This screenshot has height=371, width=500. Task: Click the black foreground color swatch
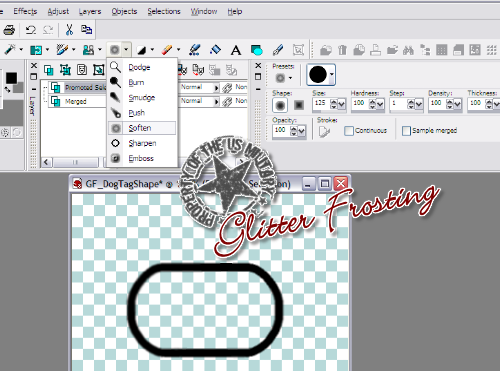(x=11, y=78)
